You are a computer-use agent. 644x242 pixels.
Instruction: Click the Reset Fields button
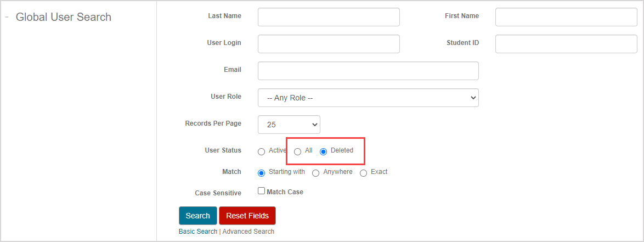247,216
